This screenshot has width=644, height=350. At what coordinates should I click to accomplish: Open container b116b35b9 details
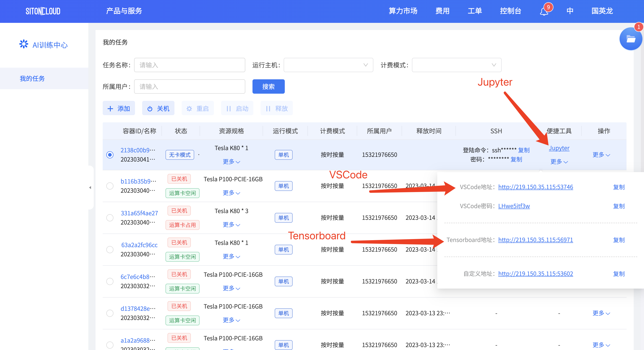tap(138, 181)
